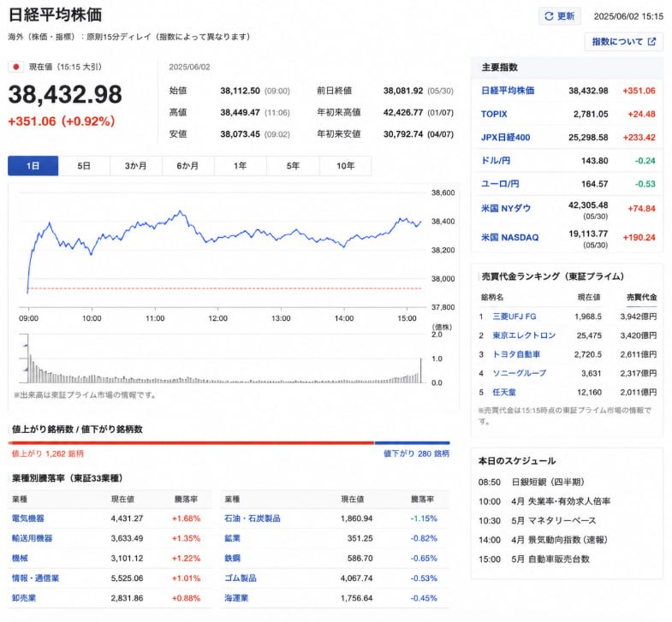Open the 情報・通信業 sector link
The image size is (672, 622).
35,578
